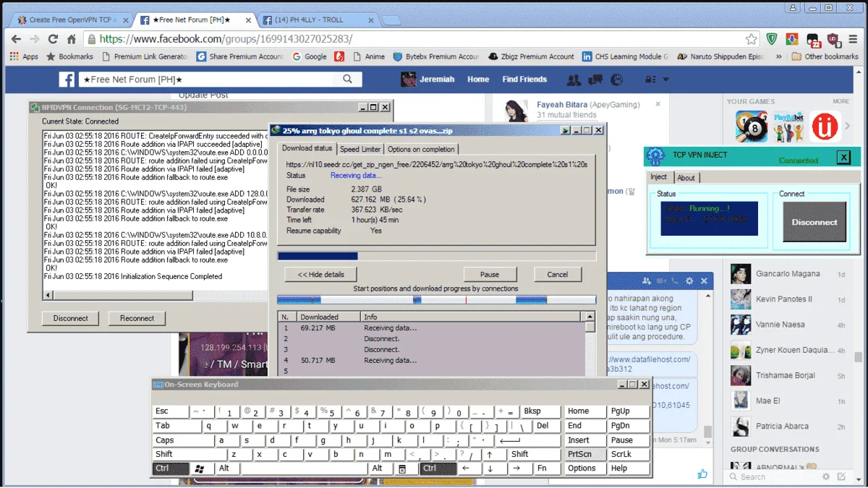868x488 pixels.
Task: Bookmark this page with the star
Action: point(752,39)
